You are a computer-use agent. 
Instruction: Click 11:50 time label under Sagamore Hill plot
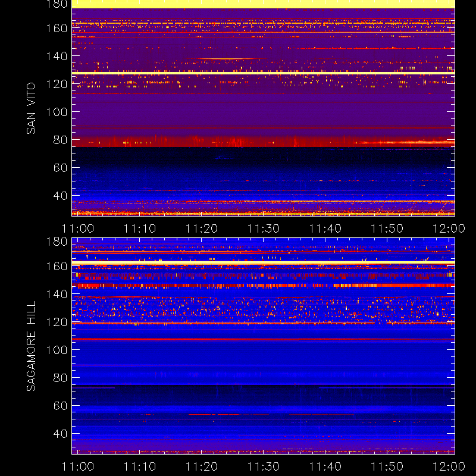pos(387,466)
